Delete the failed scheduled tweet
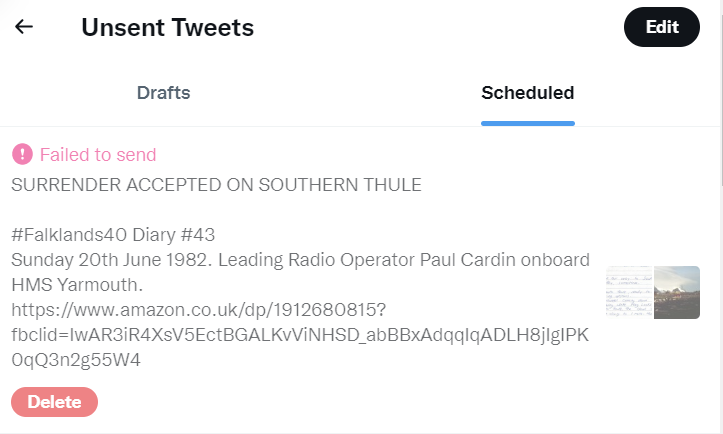The height and width of the screenshot is (434, 723). [x=55, y=402]
